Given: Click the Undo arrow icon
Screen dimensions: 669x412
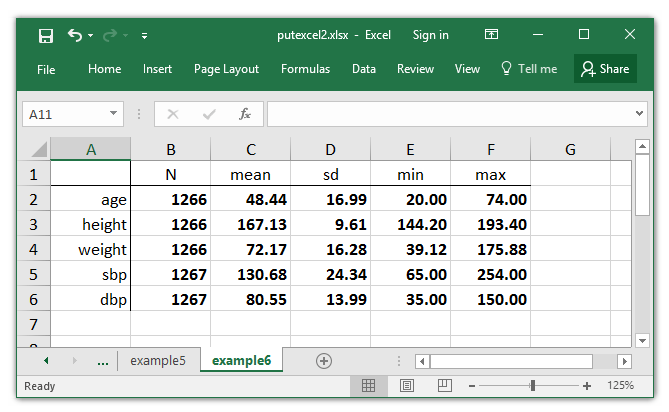Looking at the screenshot, I should [x=75, y=35].
